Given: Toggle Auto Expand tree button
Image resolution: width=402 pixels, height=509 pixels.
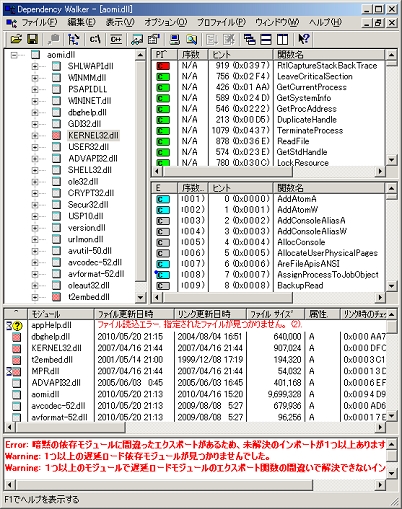Looking at the screenshot, I should [74, 40].
